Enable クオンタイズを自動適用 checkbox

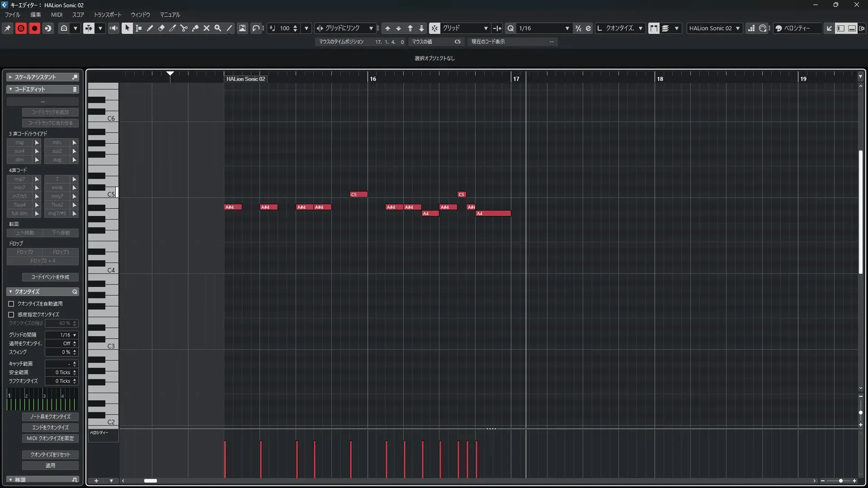[x=11, y=304]
